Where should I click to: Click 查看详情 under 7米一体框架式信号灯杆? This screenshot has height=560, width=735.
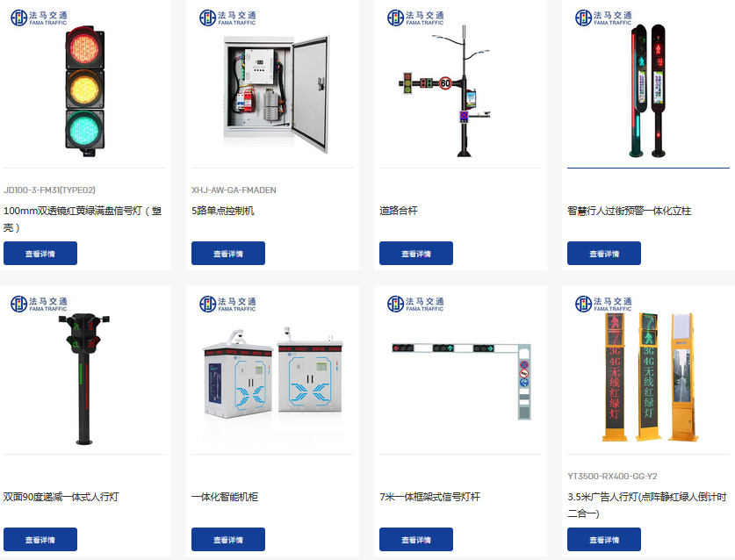coord(416,540)
